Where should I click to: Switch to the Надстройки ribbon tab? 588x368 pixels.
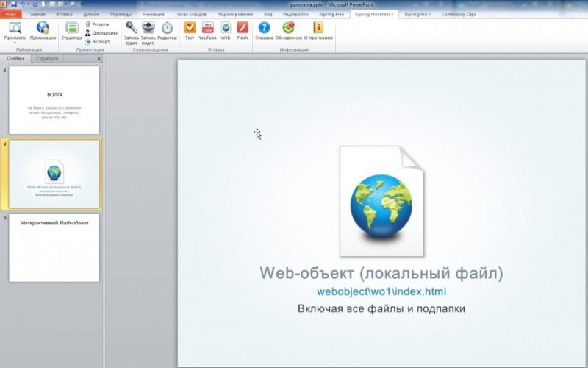tap(296, 14)
